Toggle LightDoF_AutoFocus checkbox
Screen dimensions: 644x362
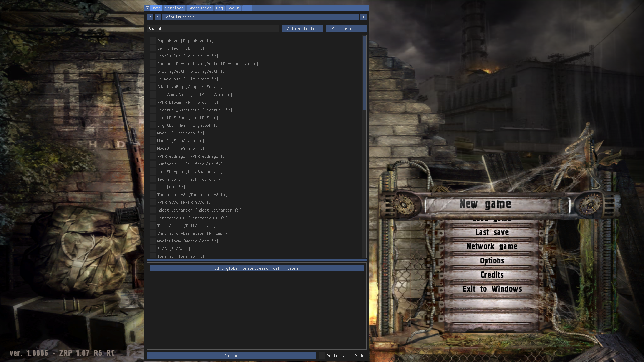[153, 110]
